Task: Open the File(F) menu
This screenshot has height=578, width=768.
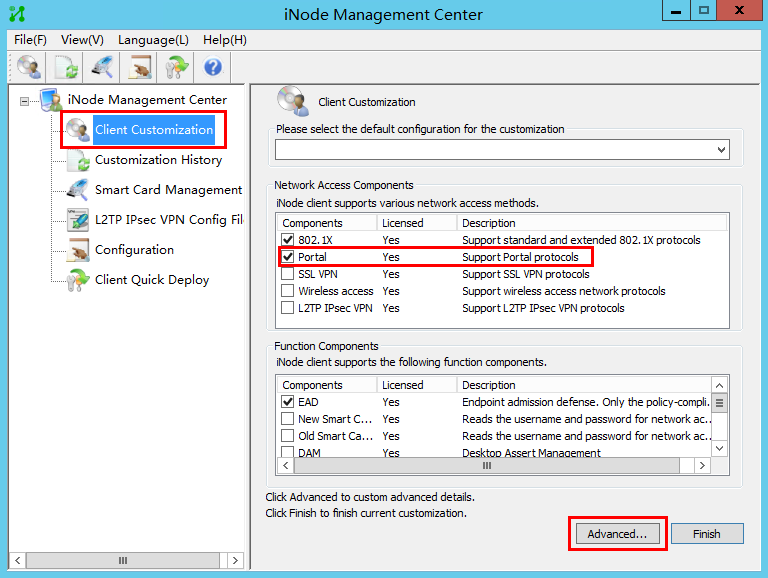Action: pos(30,40)
